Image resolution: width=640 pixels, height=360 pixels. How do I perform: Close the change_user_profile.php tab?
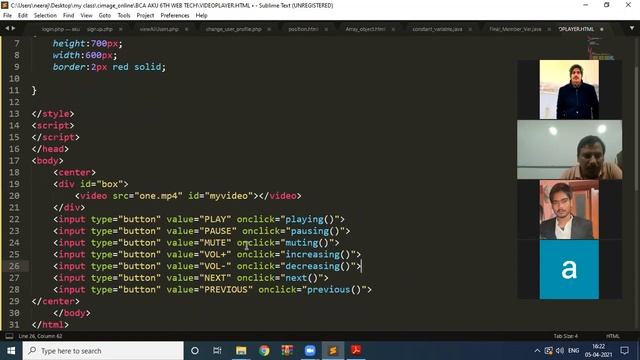(x=269, y=29)
